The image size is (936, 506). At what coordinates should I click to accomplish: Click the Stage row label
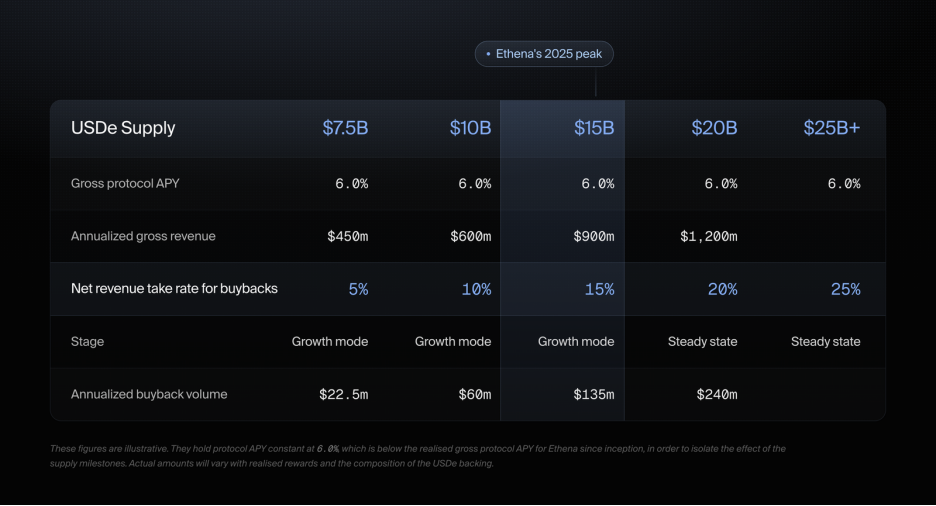coord(87,341)
